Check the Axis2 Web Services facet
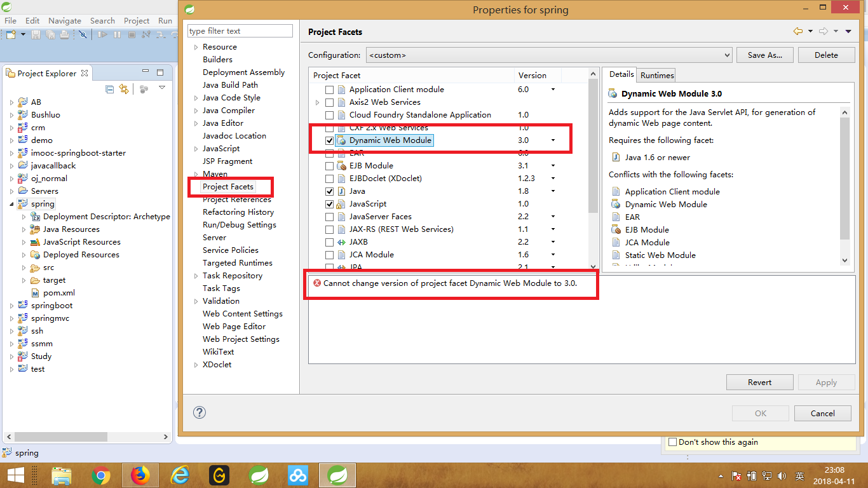Image resolution: width=868 pixels, height=488 pixels. pos(329,102)
